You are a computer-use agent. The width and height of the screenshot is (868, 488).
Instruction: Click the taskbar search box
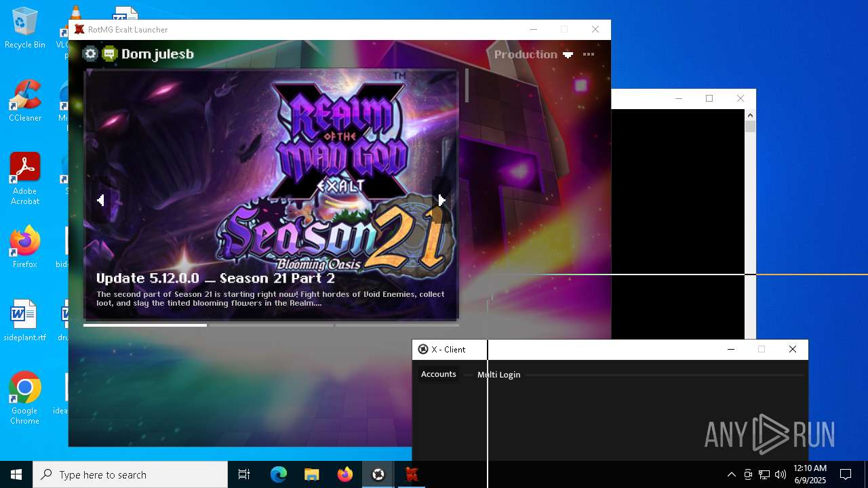coord(130,474)
